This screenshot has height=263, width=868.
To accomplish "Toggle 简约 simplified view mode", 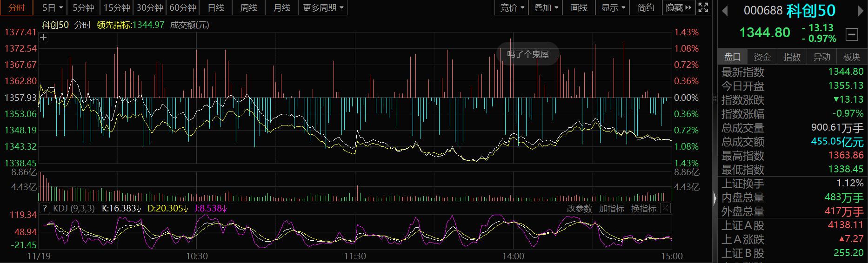I will click(x=646, y=7).
